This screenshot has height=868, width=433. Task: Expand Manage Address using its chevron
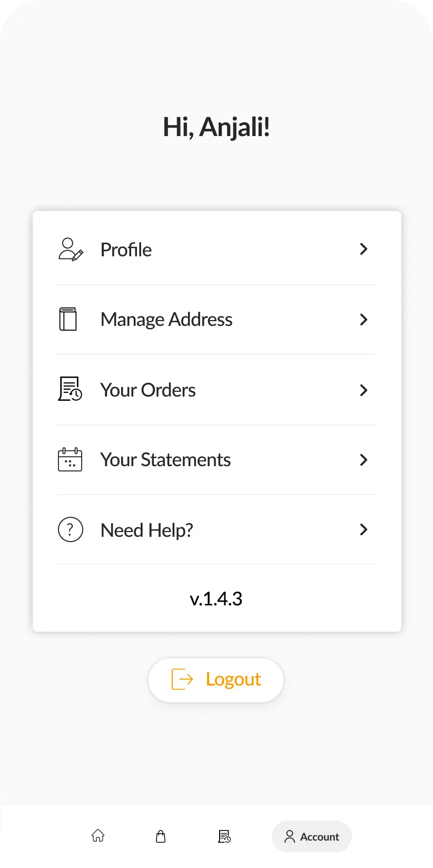click(x=363, y=320)
